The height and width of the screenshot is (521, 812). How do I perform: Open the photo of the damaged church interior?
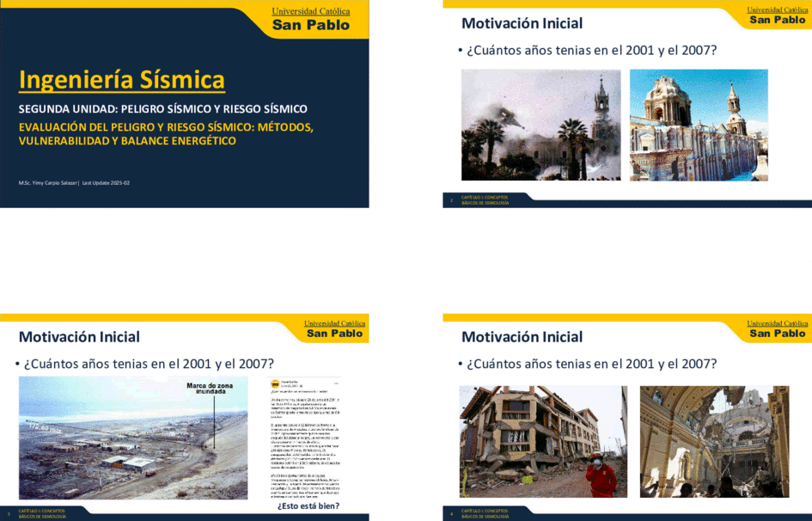(715, 441)
